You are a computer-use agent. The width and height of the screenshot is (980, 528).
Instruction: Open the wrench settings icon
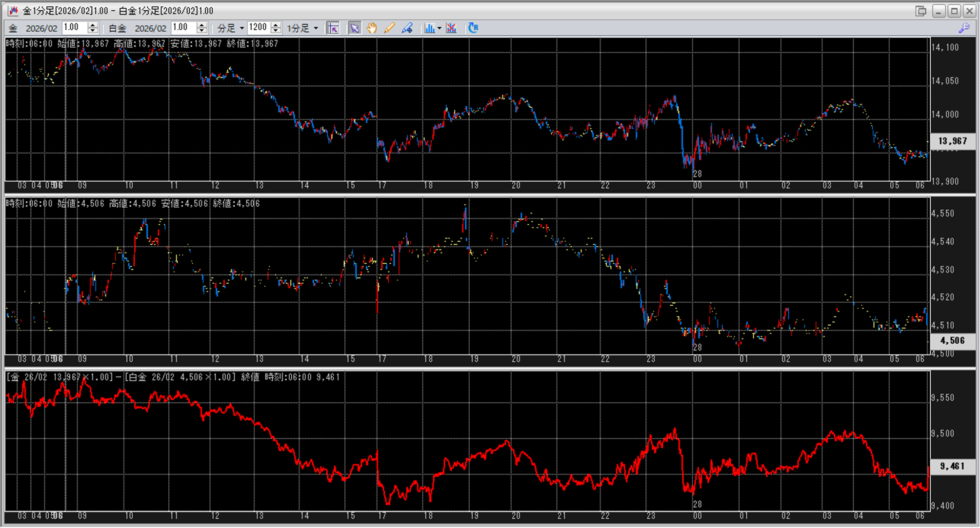[964, 28]
